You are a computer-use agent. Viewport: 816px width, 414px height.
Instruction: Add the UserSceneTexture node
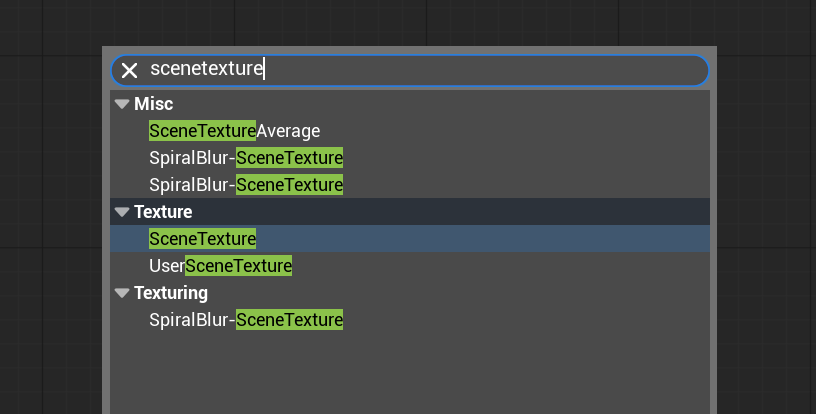click(x=221, y=266)
